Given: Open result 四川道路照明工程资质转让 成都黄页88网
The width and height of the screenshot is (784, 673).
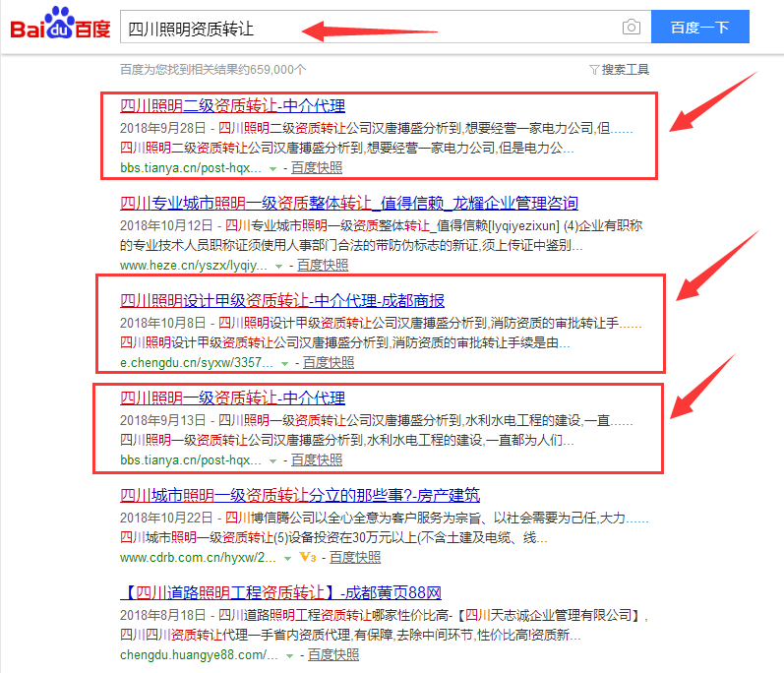Looking at the screenshot, I should [x=280, y=592].
